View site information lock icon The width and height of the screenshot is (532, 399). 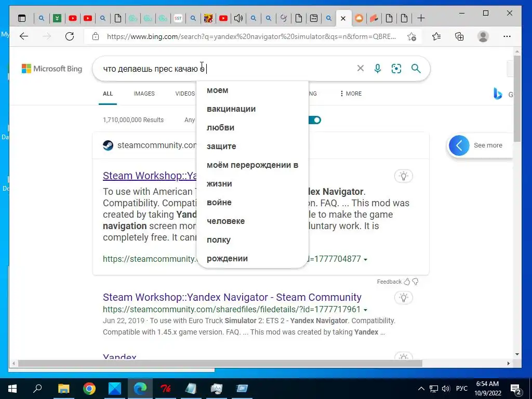[96, 36]
